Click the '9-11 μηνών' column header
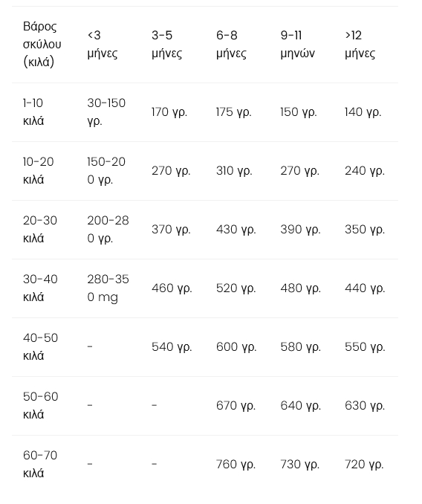Image resolution: width=422 pixels, height=504 pixels. point(298,45)
